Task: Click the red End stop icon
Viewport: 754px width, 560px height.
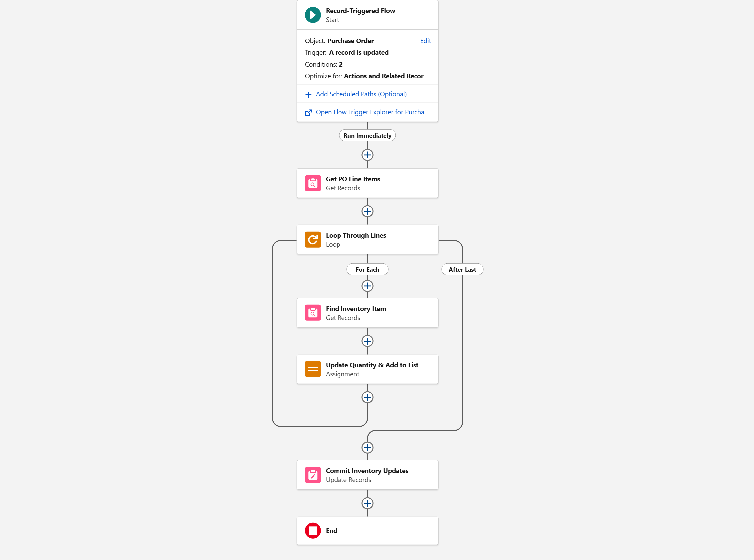Action: tap(312, 531)
